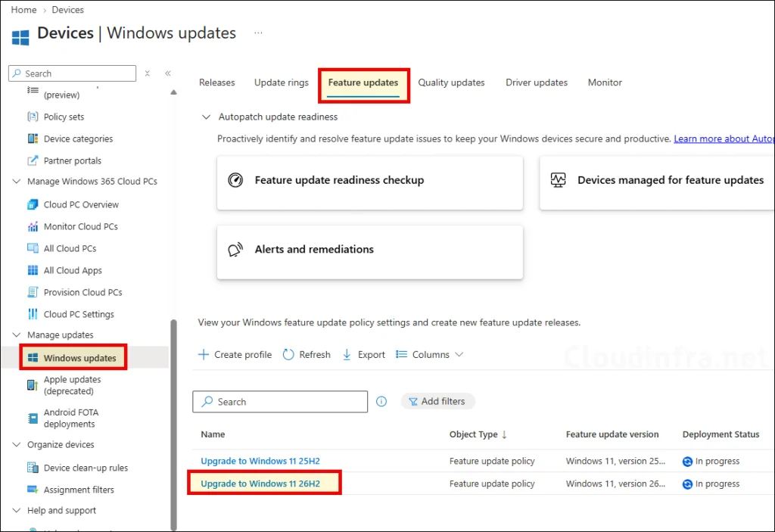Click the Provision Cloud PCs icon
This screenshot has width=775, height=532.
(33, 292)
